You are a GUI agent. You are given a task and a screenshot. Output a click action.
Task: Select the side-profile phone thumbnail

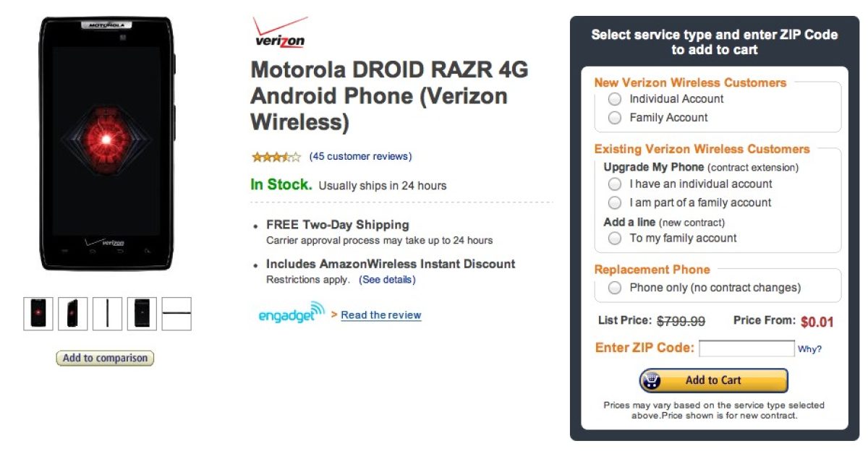tap(107, 313)
